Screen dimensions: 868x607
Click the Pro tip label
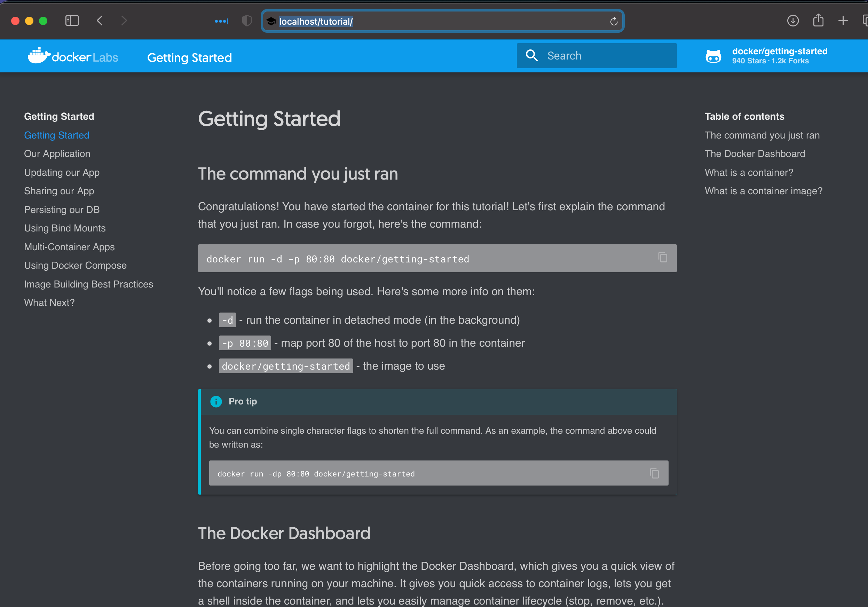[243, 401]
